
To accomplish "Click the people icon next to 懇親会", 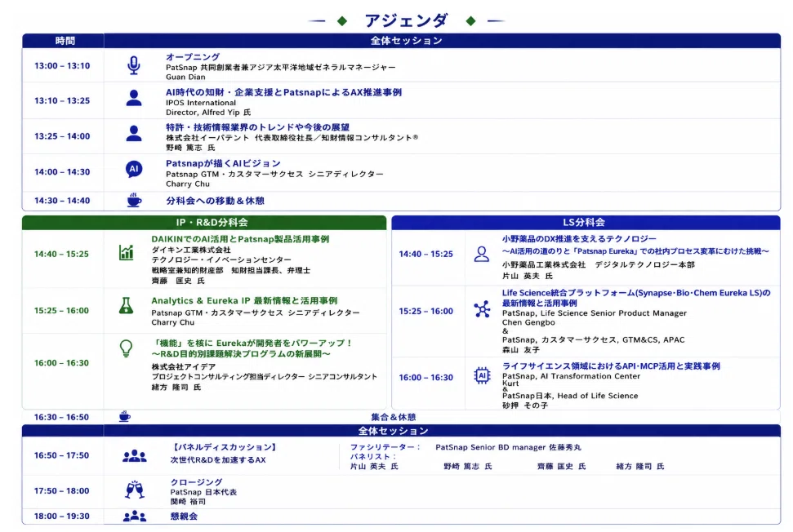I will (135, 516).
